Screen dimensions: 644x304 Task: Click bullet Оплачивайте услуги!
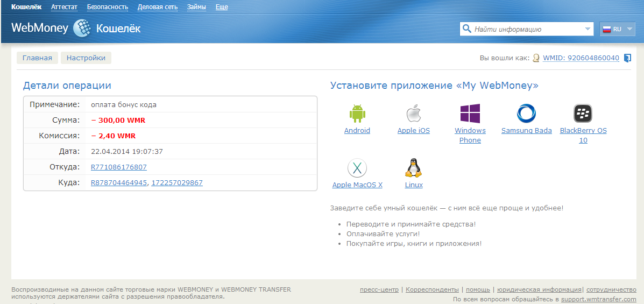(383, 234)
